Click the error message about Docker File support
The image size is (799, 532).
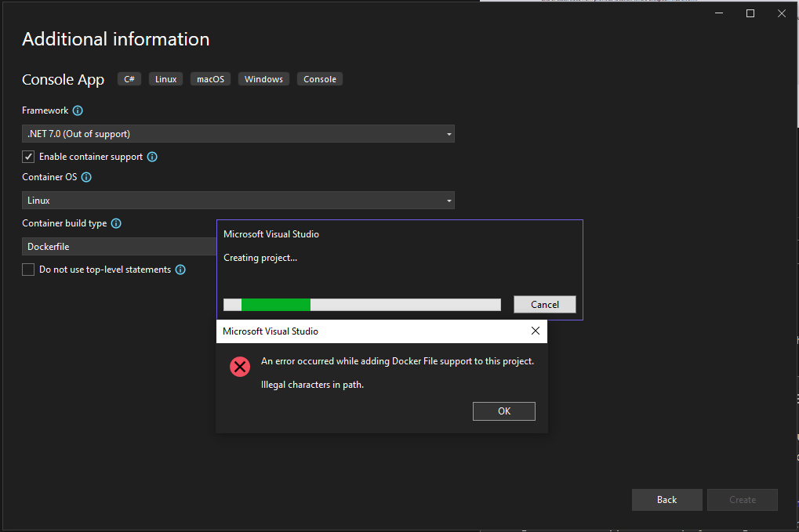pyautogui.click(x=398, y=361)
